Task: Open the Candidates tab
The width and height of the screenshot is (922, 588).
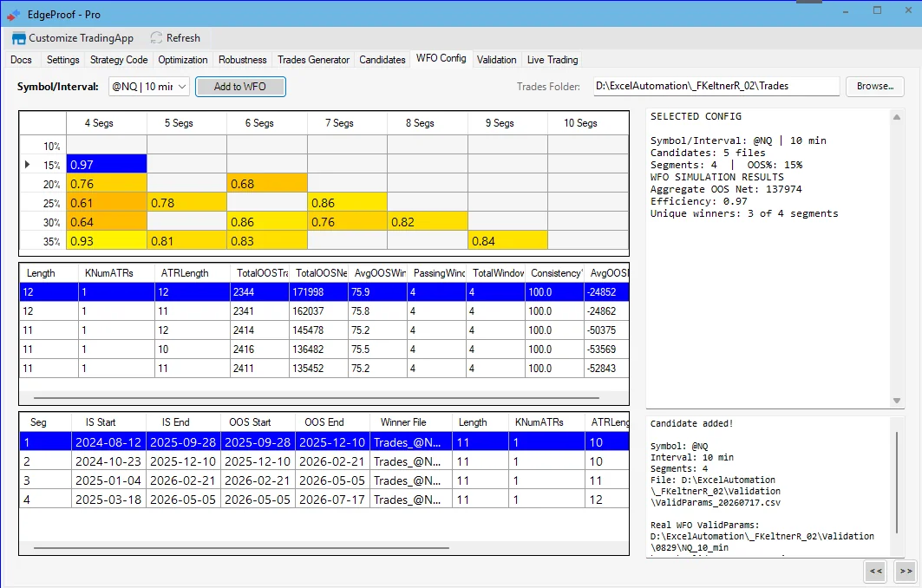Action: tap(383, 59)
